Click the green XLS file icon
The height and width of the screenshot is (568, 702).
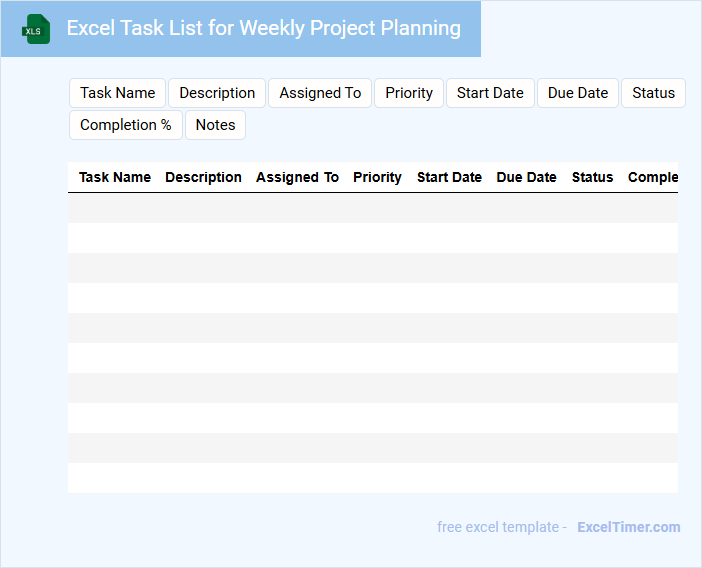pyautogui.click(x=37, y=30)
